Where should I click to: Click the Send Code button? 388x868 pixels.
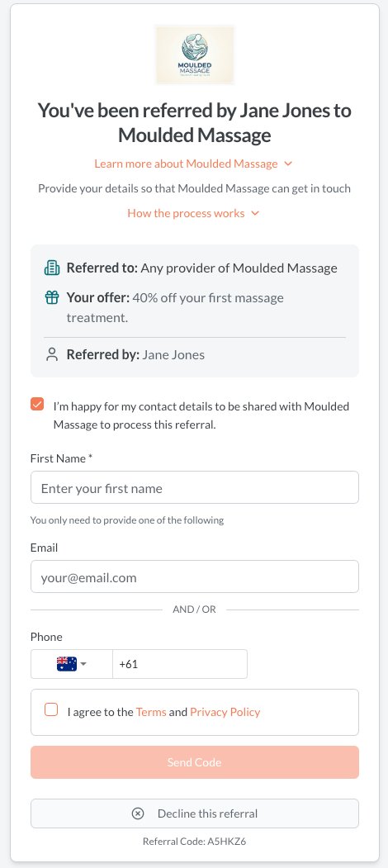click(x=195, y=762)
